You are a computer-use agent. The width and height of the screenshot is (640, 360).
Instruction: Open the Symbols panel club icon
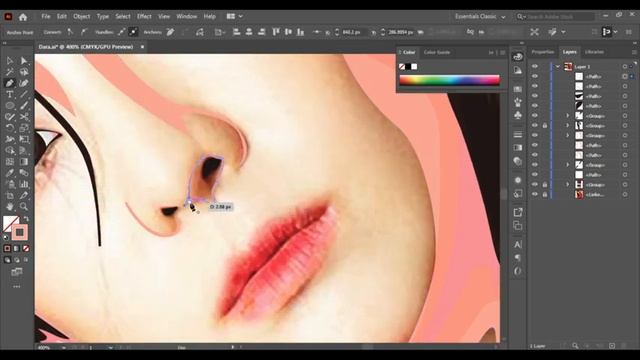[x=518, y=115]
